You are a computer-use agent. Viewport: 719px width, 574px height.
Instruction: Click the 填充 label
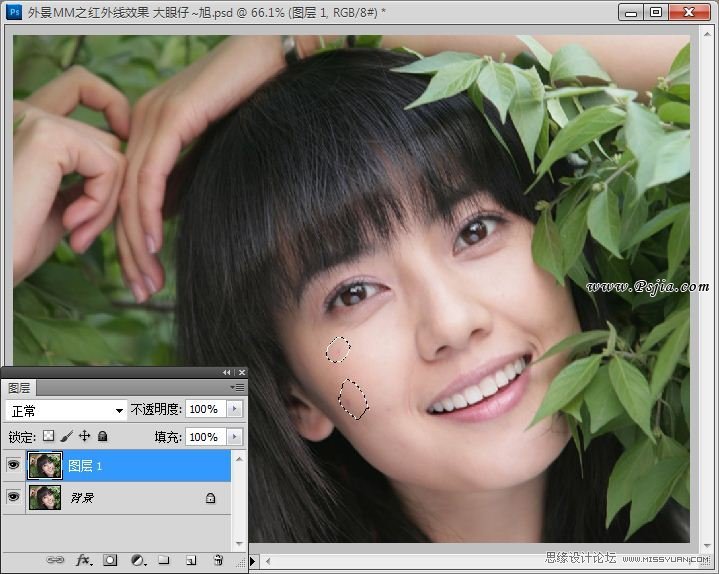tap(168, 437)
